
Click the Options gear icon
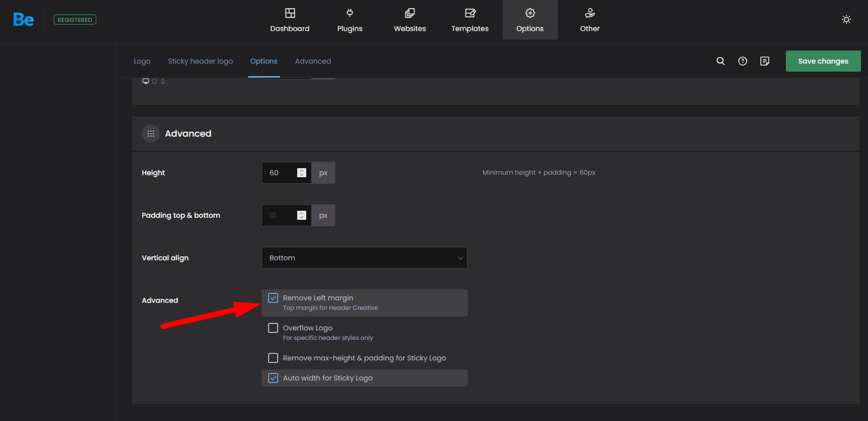(530, 13)
